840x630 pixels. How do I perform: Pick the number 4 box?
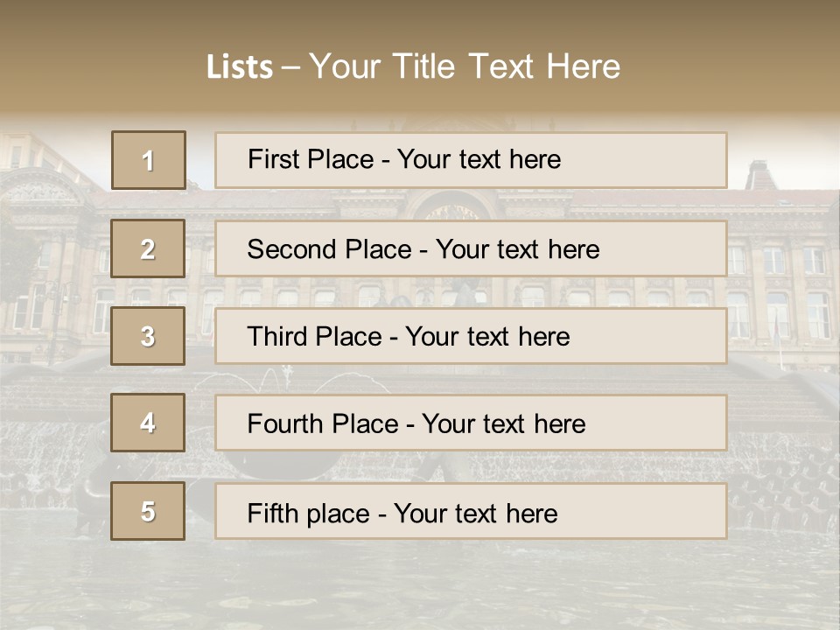point(148,423)
